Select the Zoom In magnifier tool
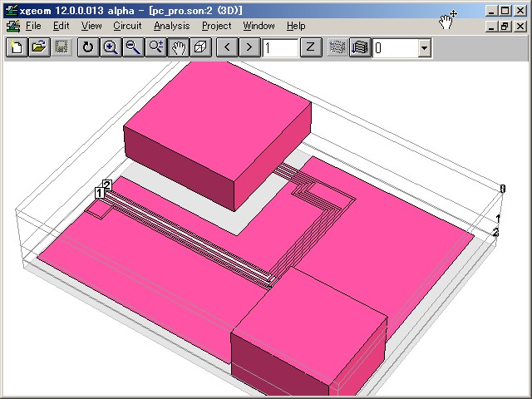This screenshot has width=532, height=399. coord(111,47)
